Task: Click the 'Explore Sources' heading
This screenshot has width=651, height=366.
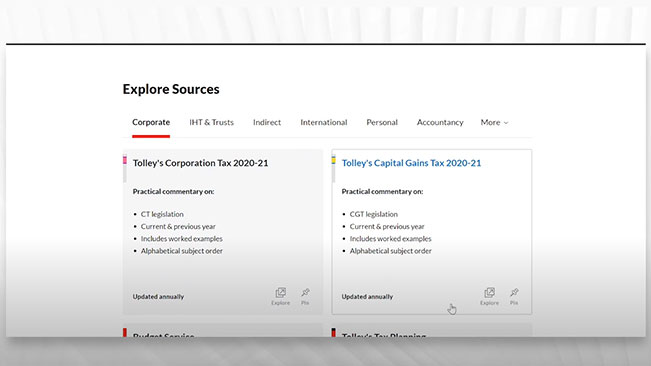Action: [171, 89]
